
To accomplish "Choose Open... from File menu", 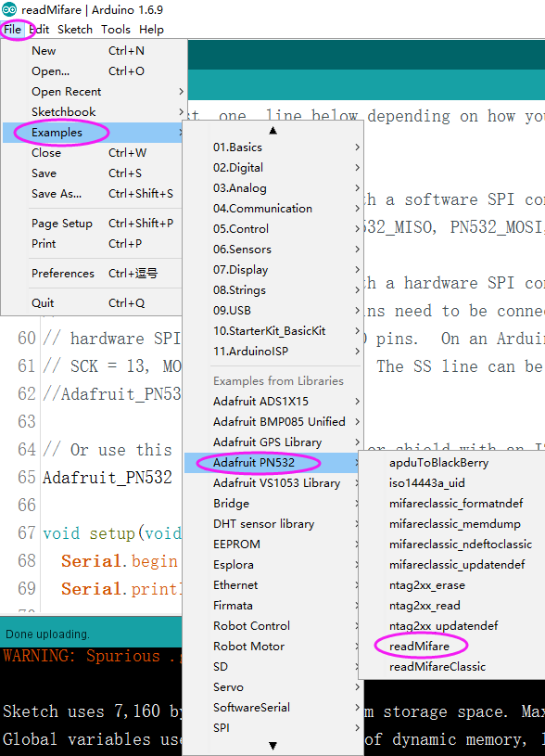I will pyautogui.click(x=92, y=70).
